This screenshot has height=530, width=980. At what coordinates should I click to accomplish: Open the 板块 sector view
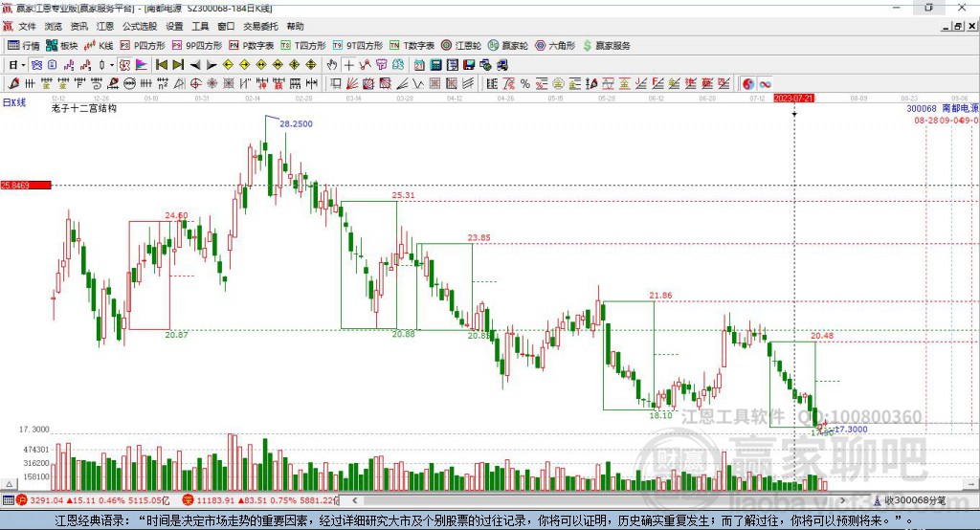(62, 46)
